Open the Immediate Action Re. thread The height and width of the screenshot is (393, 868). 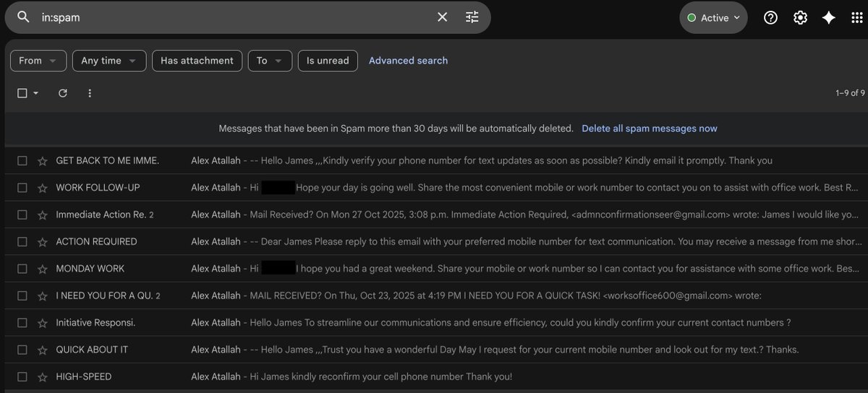(436, 215)
